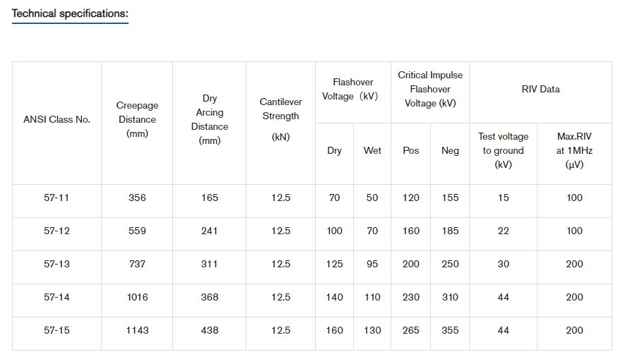Image resolution: width=623 pixels, height=364 pixels.
Task: Click the Max.RIV at 1MHz header
Action: click(574, 151)
